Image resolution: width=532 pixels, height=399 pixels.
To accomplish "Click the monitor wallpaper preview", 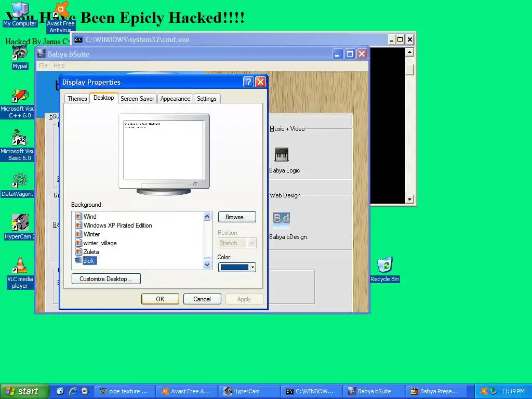I will [x=163, y=150].
